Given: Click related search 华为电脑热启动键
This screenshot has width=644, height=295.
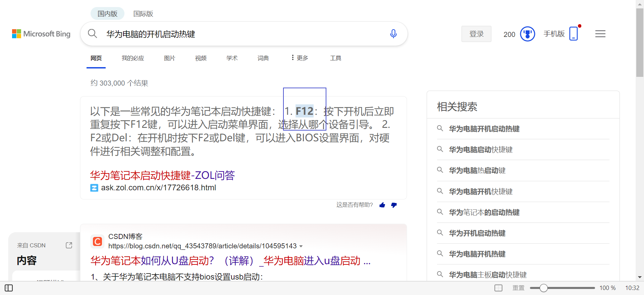Looking at the screenshot, I should 477,170.
